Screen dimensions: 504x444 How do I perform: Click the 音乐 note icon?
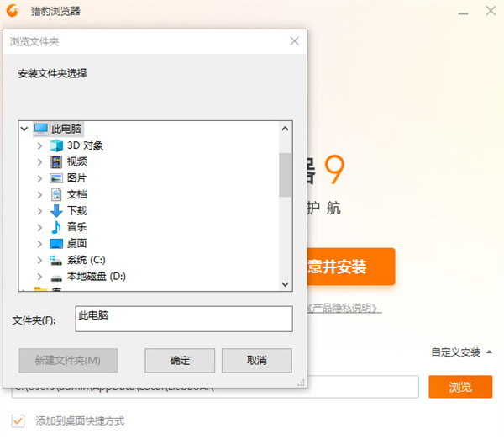(56, 227)
